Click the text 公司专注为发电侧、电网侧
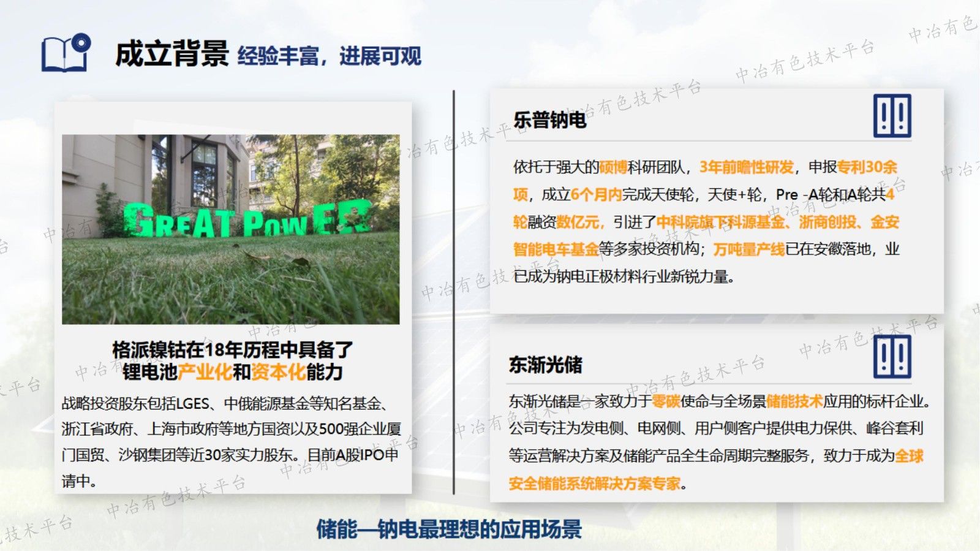 point(596,428)
